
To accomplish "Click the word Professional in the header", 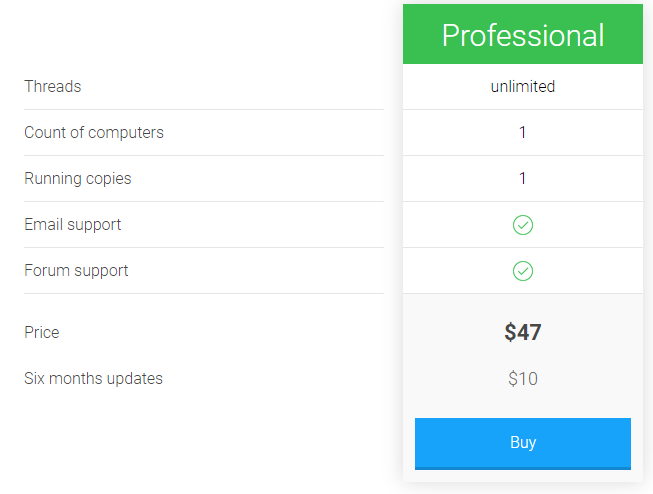I will click(x=523, y=35).
